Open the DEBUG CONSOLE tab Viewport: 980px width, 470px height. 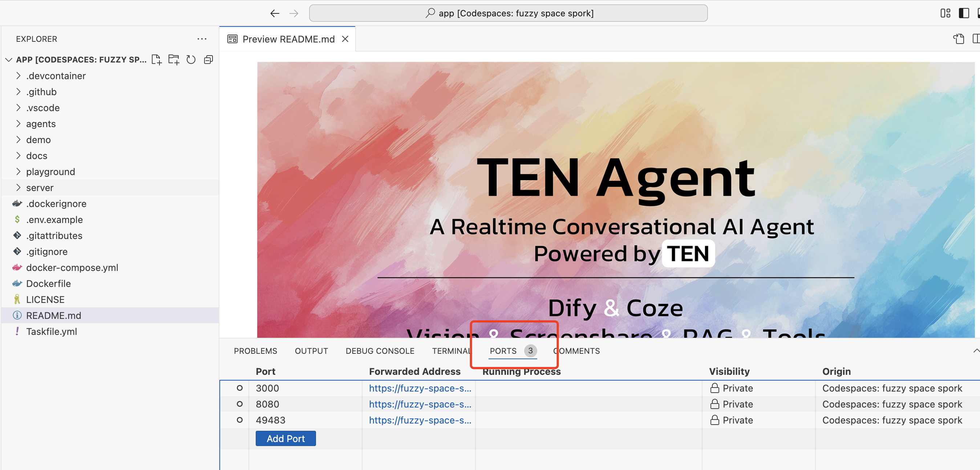(380, 351)
